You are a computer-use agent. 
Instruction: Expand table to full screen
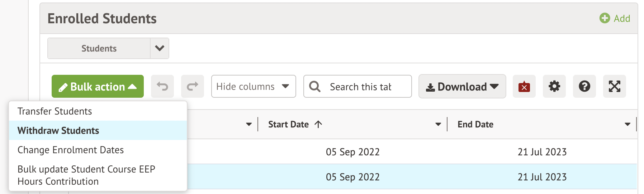point(614,86)
